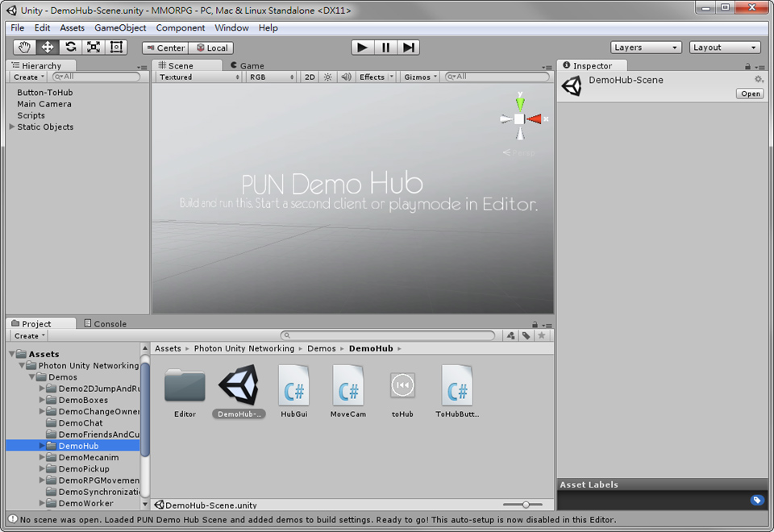
Task: Select the Scale tool
Action: 94,47
